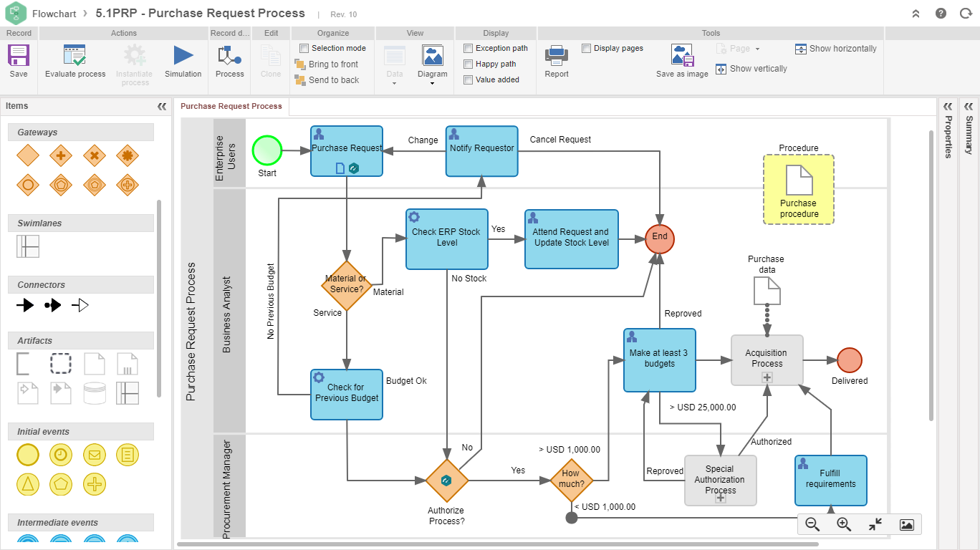Check the Display pages option
980x550 pixels.
coord(587,48)
